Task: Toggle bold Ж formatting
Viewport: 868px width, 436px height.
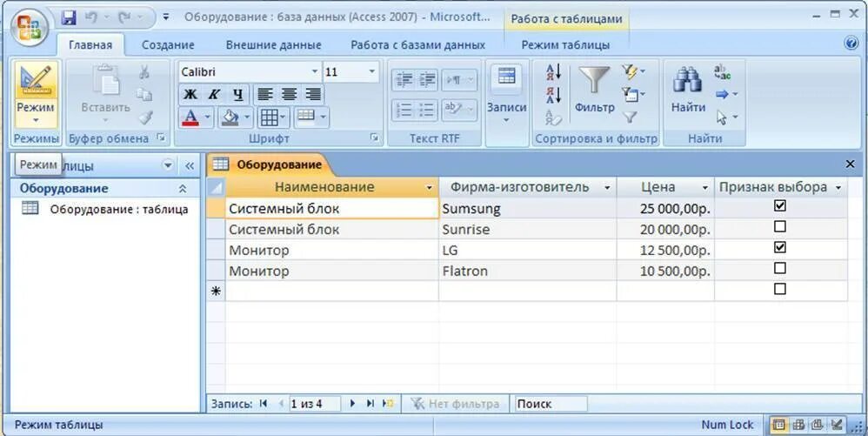Action: point(190,94)
